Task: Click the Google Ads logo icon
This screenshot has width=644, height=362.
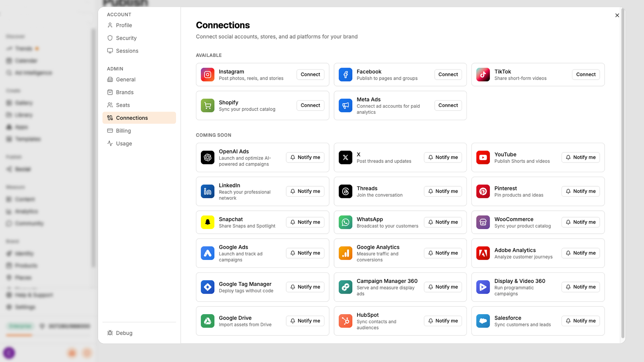Action: (208, 253)
